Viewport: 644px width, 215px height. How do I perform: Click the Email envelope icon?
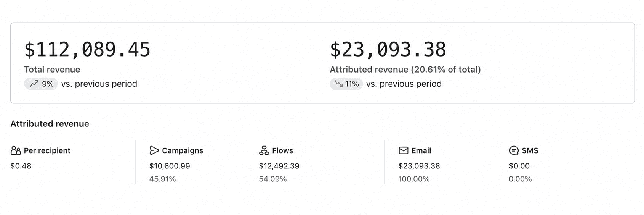403,150
